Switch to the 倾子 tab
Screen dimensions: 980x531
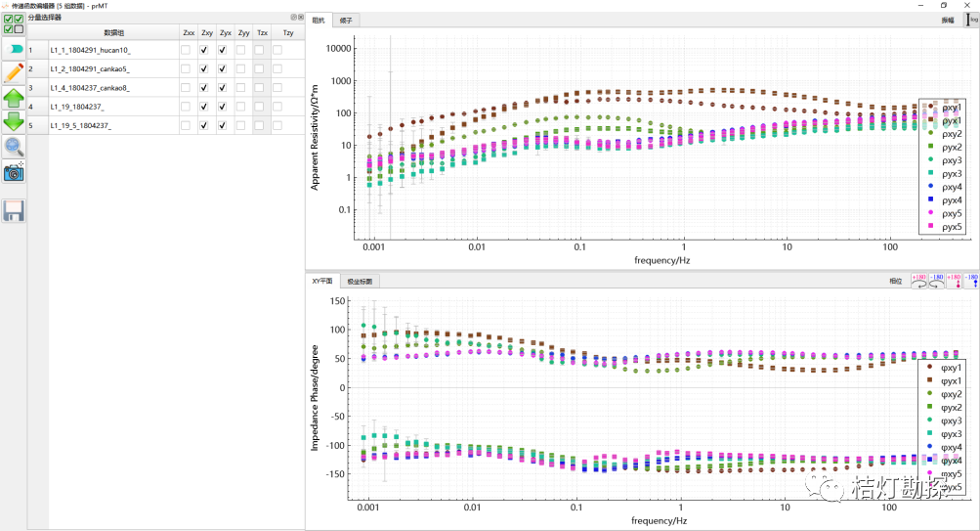point(346,21)
